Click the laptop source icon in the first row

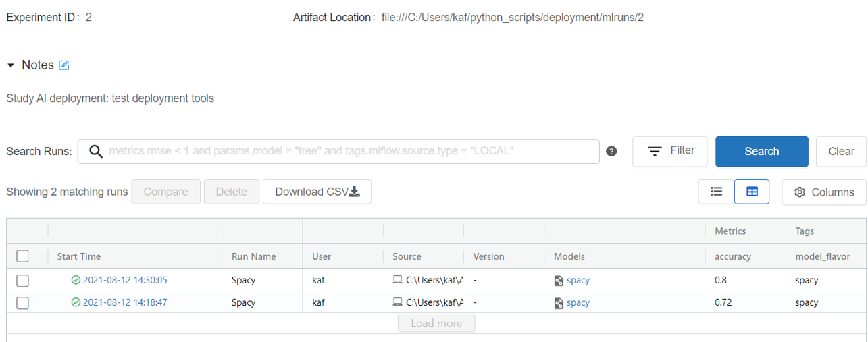pyautogui.click(x=397, y=280)
